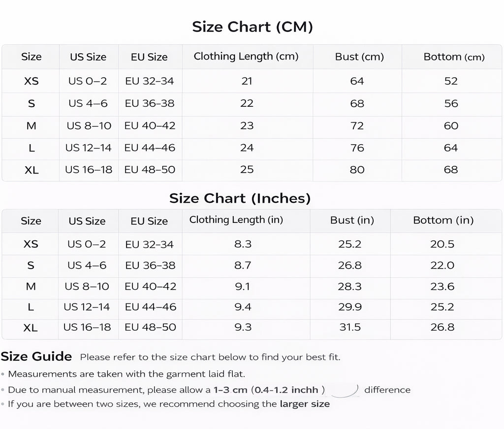The width and height of the screenshot is (504, 429).
Task: Select the bottom value 22.0 in Inches chart
Action: (x=442, y=266)
